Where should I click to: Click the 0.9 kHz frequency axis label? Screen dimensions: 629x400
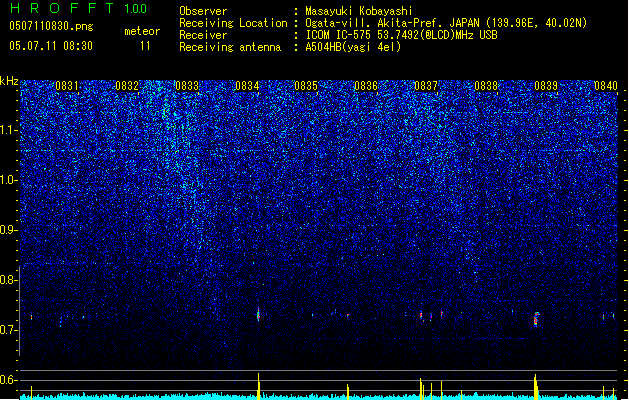click(x=8, y=230)
